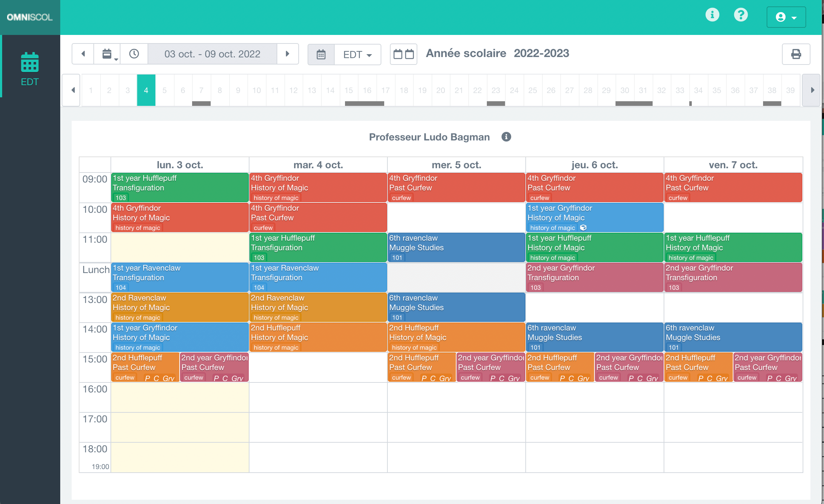Show info about Professeur Ludo Bagman

click(506, 137)
